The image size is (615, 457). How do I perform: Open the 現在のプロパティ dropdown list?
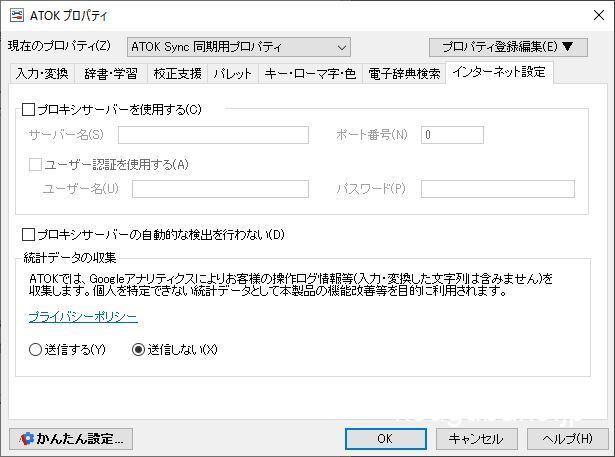(239, 47)
